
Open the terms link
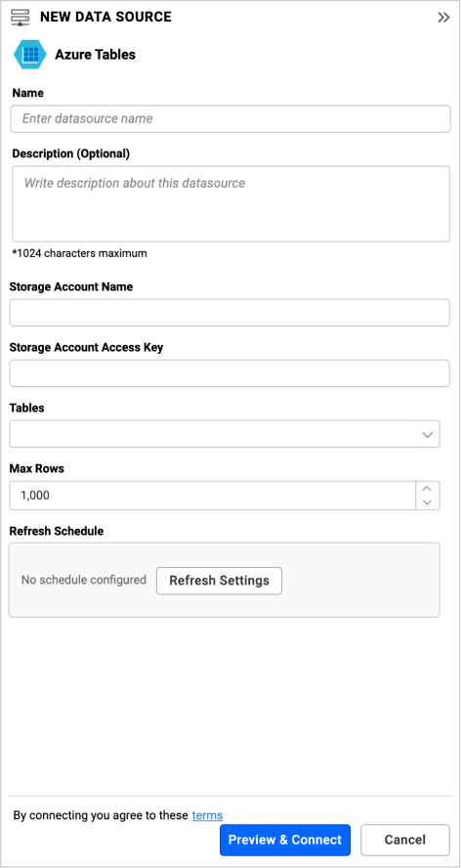(207, 815)
